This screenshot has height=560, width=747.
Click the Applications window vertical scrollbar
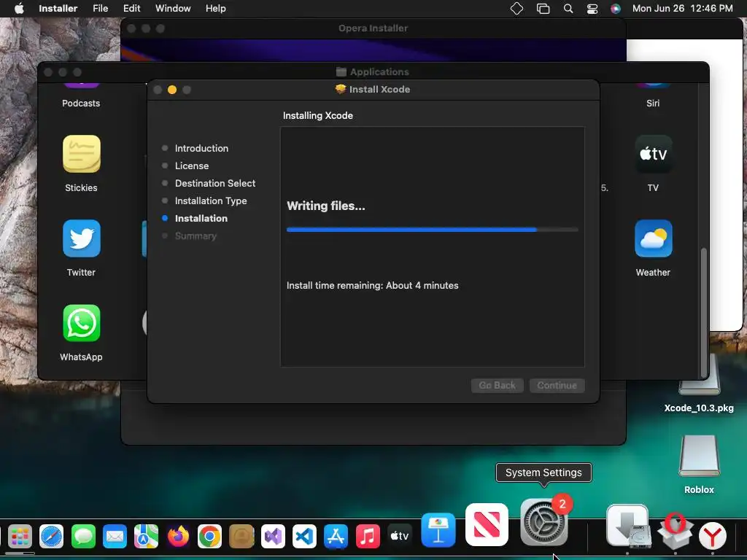(x=704, y=312)
